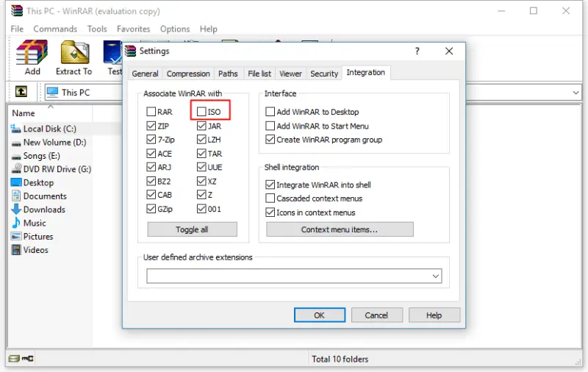
Task: Enable Cascaded context menus
Action: (270, 198)
